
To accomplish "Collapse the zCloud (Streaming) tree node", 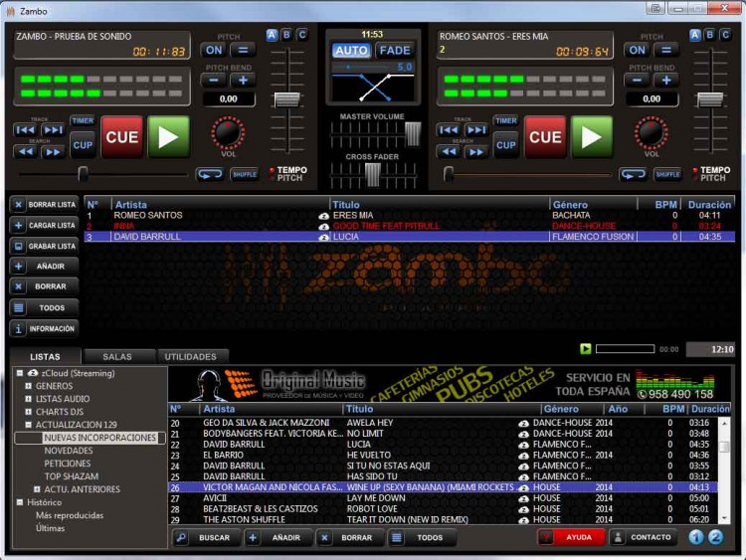I will pyautogui.click(x=20, y=373).
